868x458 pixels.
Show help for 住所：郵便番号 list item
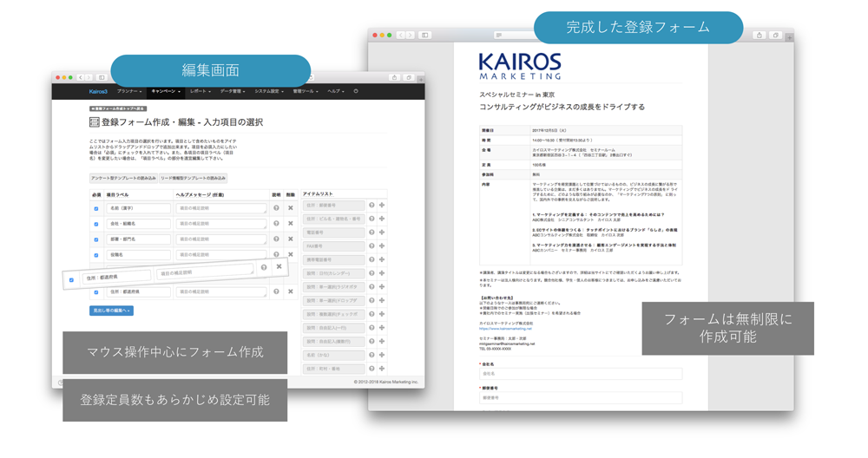tap(372, 206)
